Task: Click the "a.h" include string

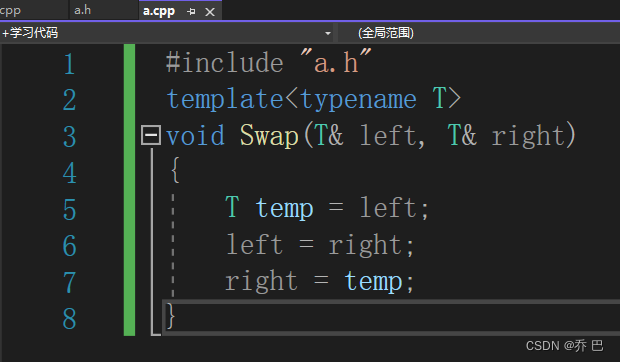Action: [x=336, y=62]
